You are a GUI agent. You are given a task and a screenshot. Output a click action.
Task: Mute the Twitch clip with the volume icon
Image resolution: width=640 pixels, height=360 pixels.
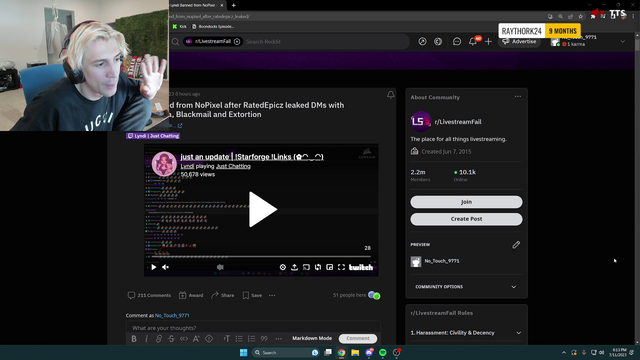(x=166, y=267)
